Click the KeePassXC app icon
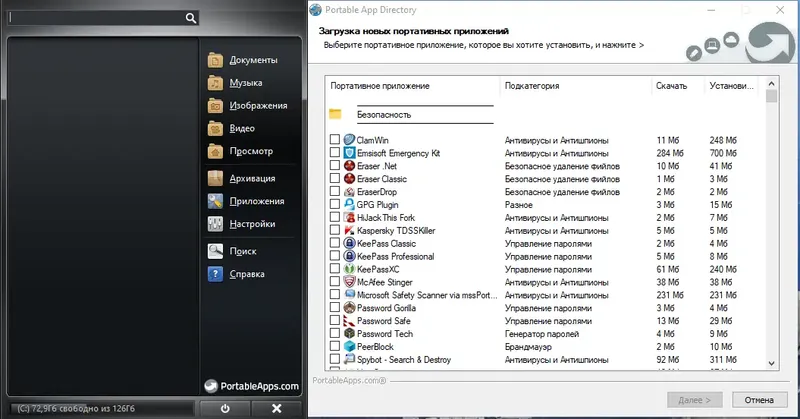 tap(349, 269)
